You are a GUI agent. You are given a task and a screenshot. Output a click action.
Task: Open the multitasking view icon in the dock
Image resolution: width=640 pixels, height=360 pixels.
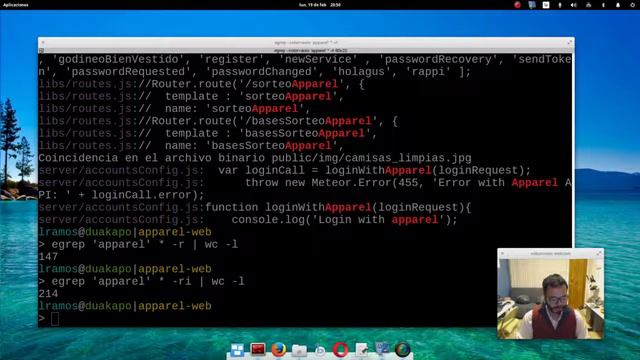[237, 350]
